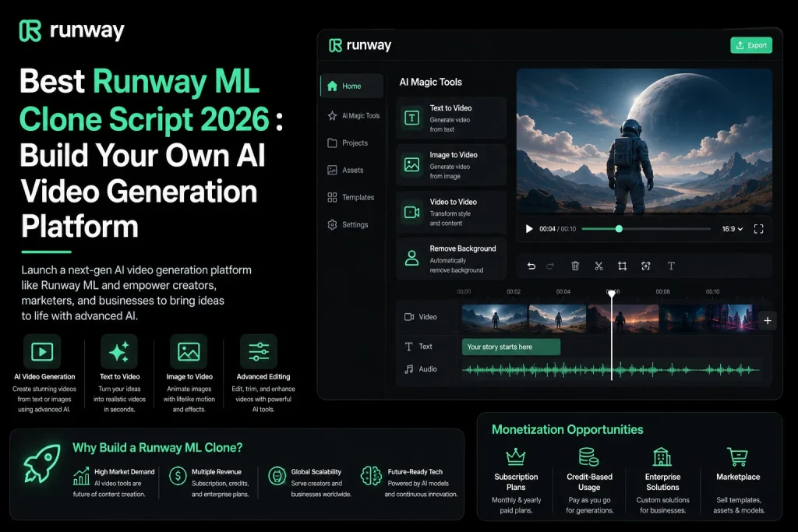798x532 pixels.
Task: Click the High Market Demand chart icon
Action: [x=81, y=477]
